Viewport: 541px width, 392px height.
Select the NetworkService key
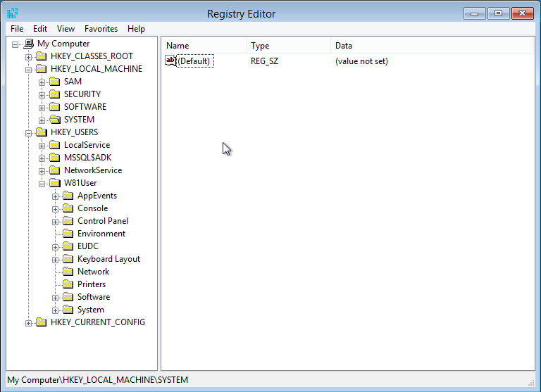click(x=92, y=170)
